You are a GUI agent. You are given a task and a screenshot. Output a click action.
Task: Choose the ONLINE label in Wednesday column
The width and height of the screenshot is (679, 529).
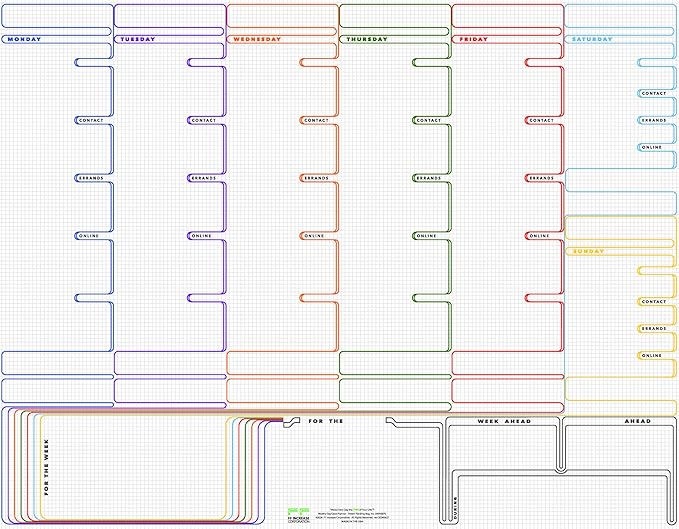[314, 235]
